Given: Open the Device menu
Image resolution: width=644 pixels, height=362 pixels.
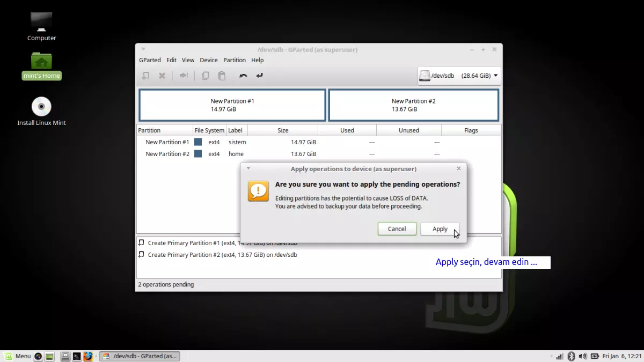Looking at the screenshot, I should [209, 60].
